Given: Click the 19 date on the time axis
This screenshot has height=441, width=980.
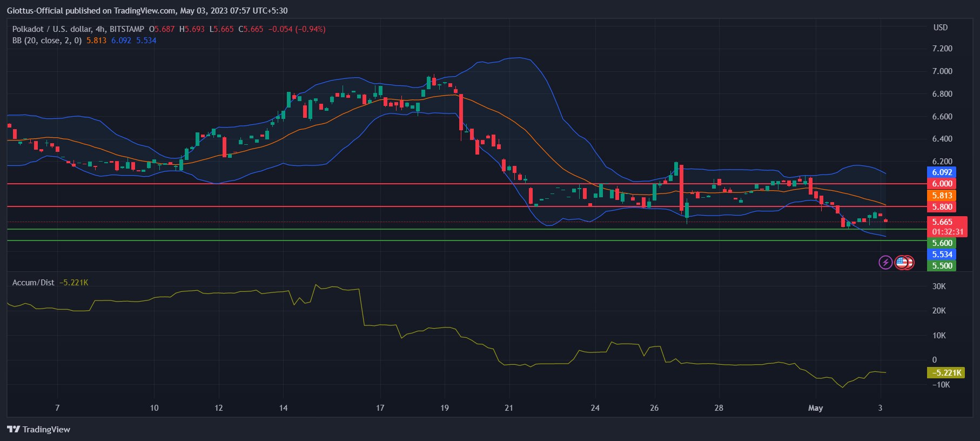Looking at the screenshot, I should pos(444,408).
